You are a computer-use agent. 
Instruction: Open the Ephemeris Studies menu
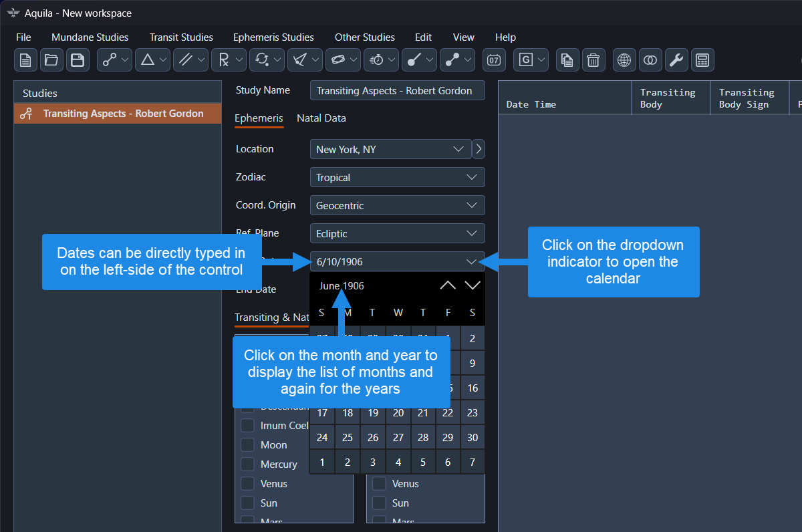(273, 37)
